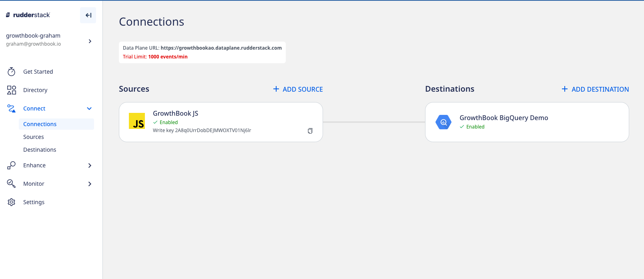Open the GrowthBook JS source name
Viewport: 644px width, 279px height.
click(176, 113)
